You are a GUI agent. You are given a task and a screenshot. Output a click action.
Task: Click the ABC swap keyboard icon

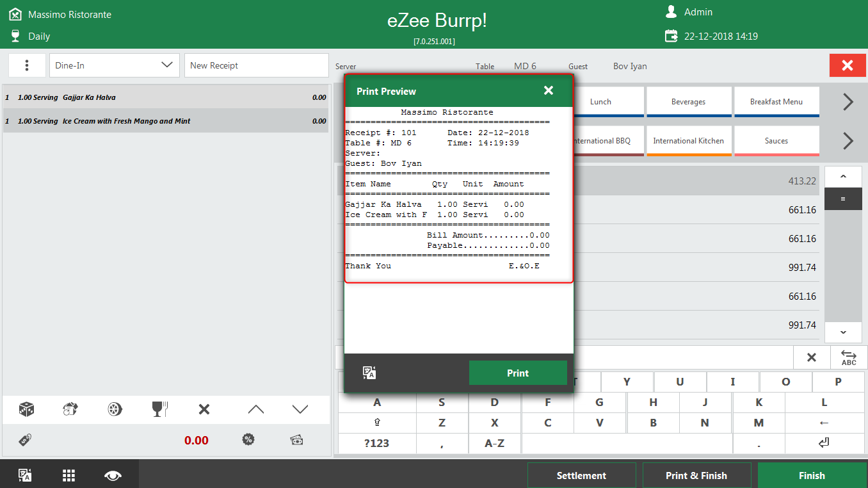point(849,357)
